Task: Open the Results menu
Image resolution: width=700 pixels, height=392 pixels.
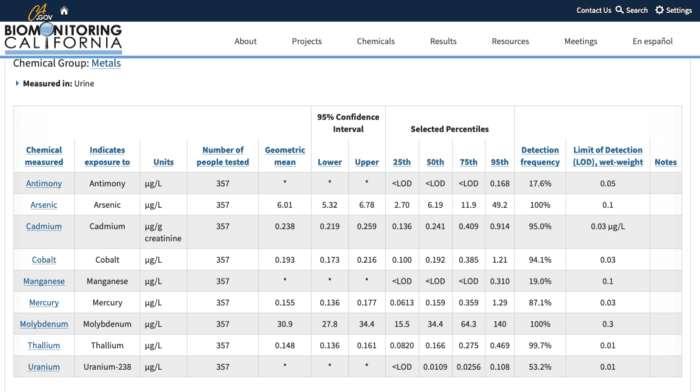Action: pyautogui.click(x=443, y=41)
